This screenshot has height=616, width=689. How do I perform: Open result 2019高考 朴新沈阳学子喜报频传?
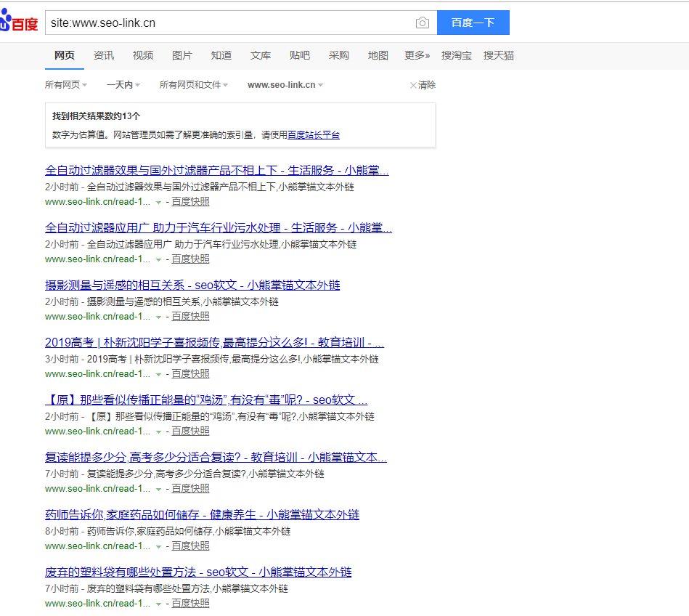tap(214, 343)
